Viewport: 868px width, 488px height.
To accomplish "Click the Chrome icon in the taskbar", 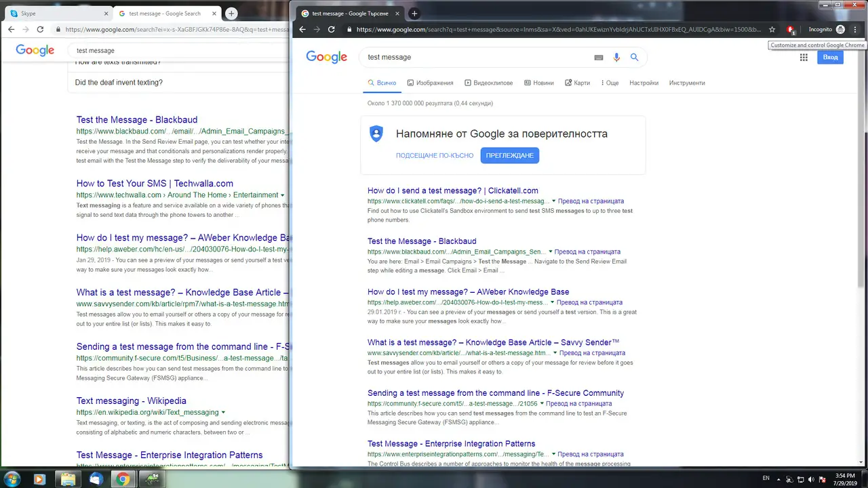I will 123,479.
